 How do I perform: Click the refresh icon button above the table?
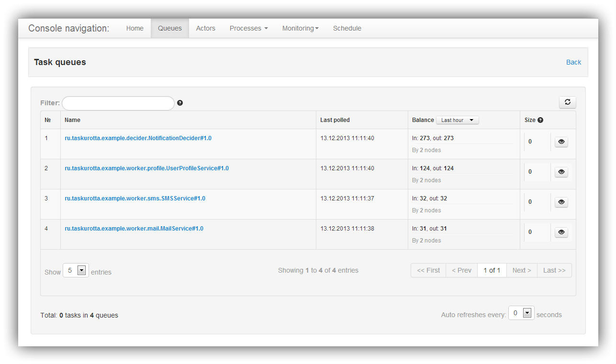tap(568, 102)
